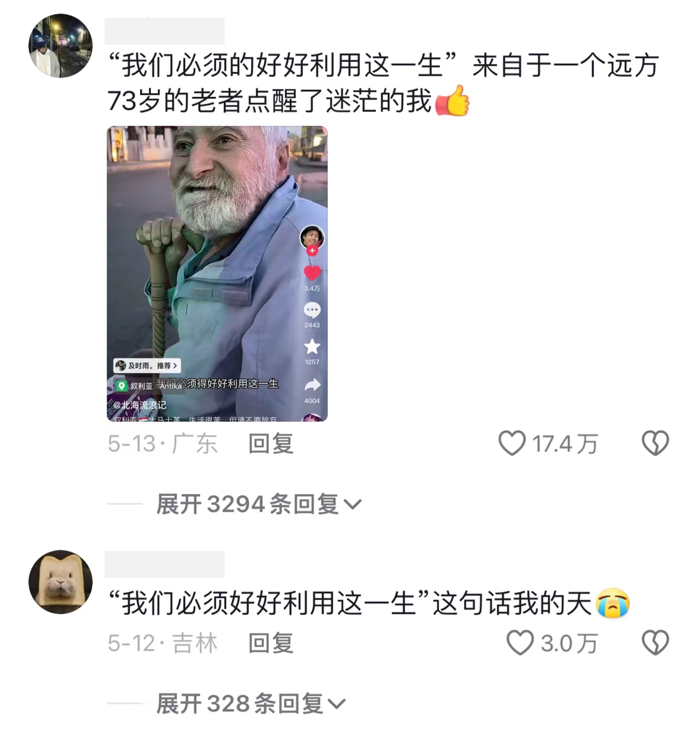Tap @北海流浪记 username in thumbnail
The image size is (700, 736).
(139, 405)
